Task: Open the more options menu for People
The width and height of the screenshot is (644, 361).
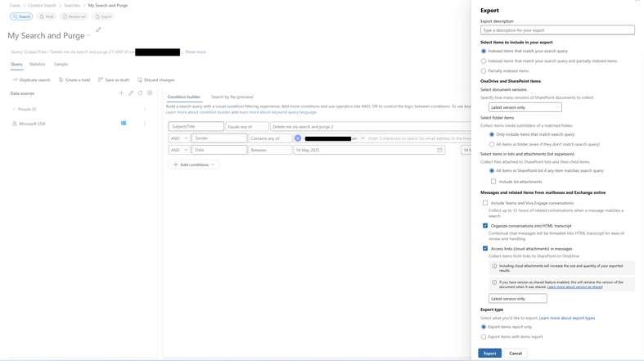Action: 144,109
